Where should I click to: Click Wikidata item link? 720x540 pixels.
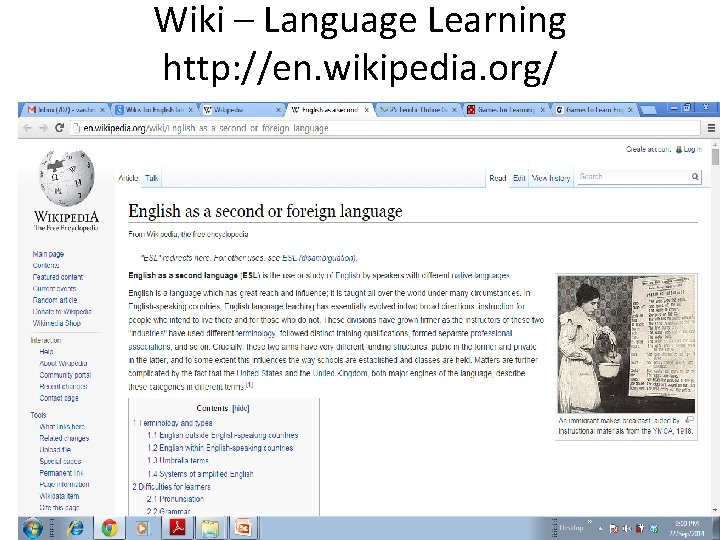point(59,496)
